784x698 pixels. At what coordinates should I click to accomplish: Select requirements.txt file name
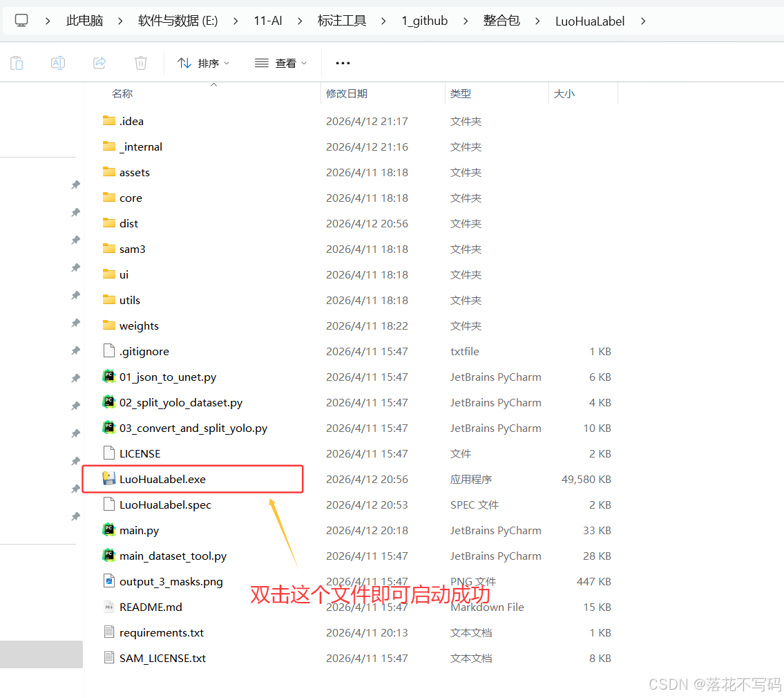162,632
